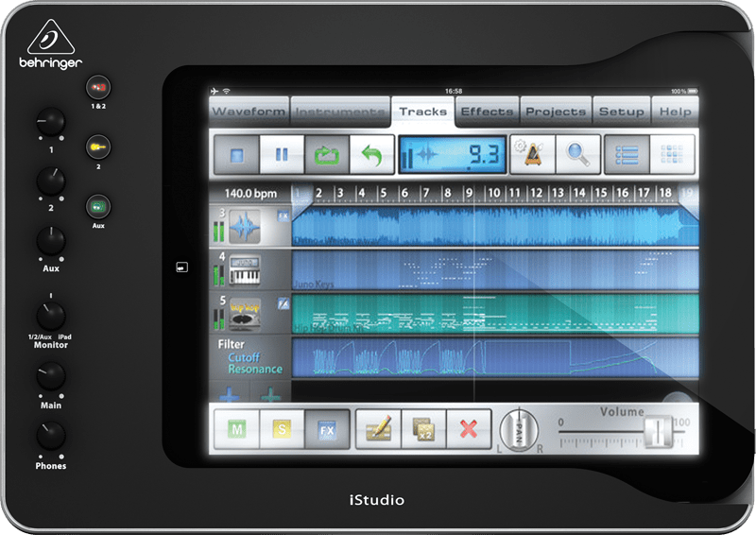756x535 pixels.
Task: Open the Effects tab
Action: pos(487,112)
